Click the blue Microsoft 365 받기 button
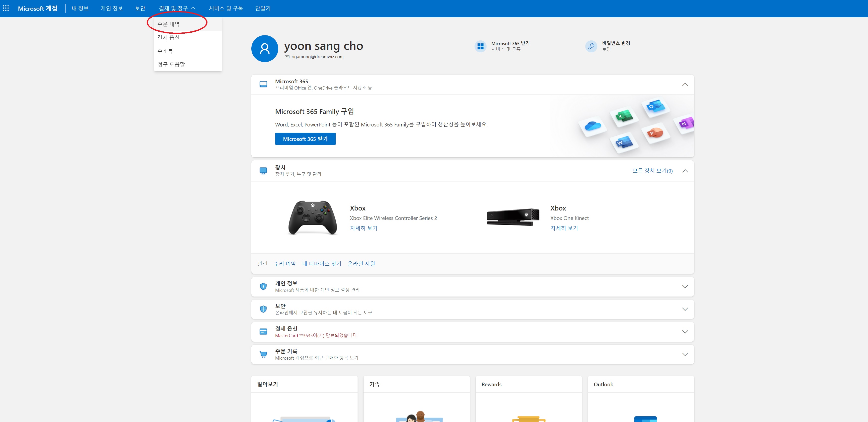 [305, 139]
